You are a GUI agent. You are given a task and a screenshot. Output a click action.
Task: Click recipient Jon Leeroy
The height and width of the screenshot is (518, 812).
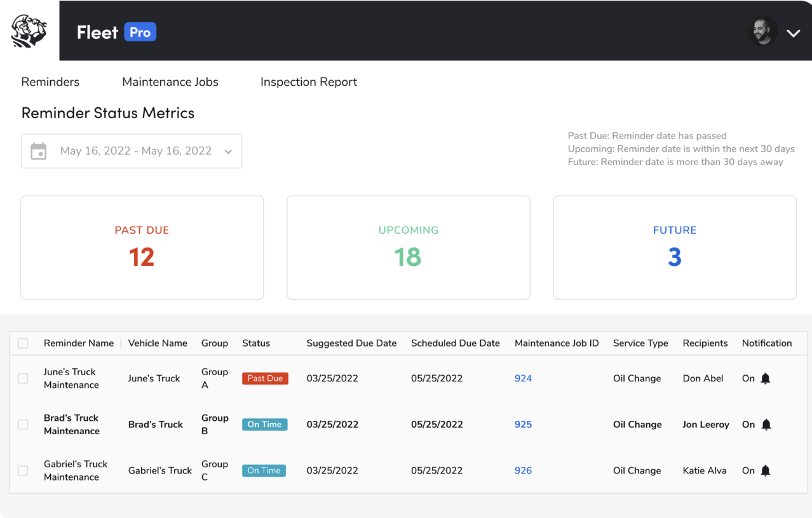[x=706, y=425]
